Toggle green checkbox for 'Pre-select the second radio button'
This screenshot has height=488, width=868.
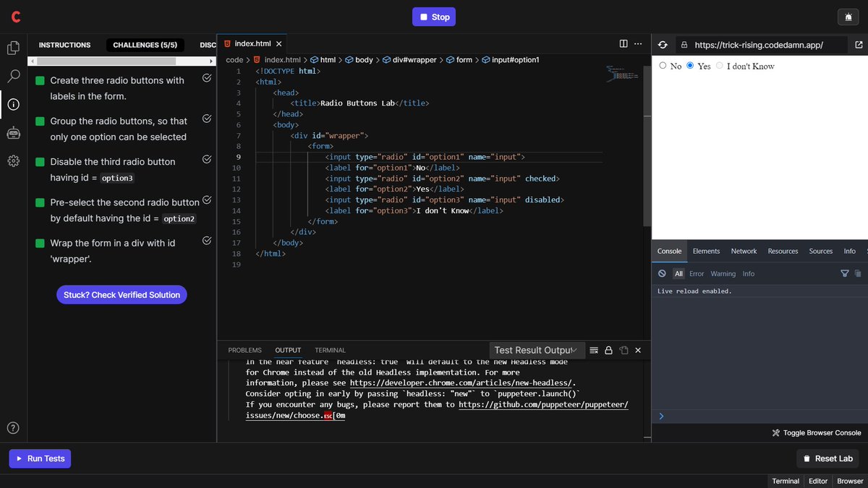coord(40,202)
